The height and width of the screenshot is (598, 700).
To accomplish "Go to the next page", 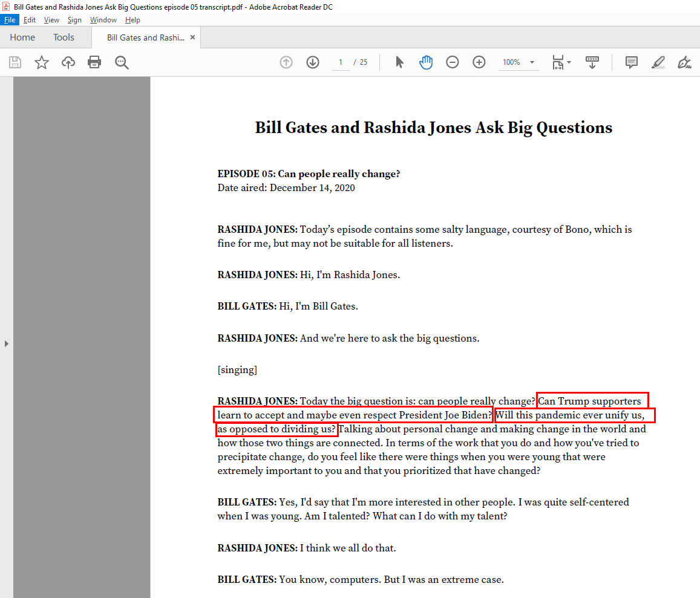I will coord(313,62).
